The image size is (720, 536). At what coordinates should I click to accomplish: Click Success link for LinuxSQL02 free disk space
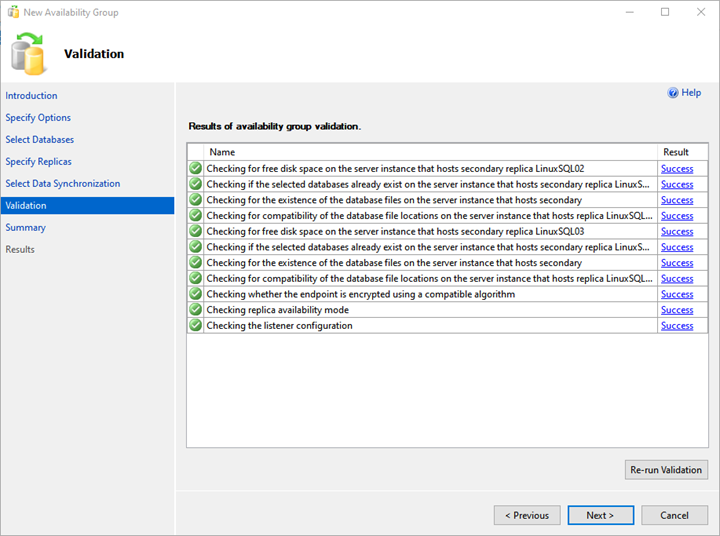(677, 169)
